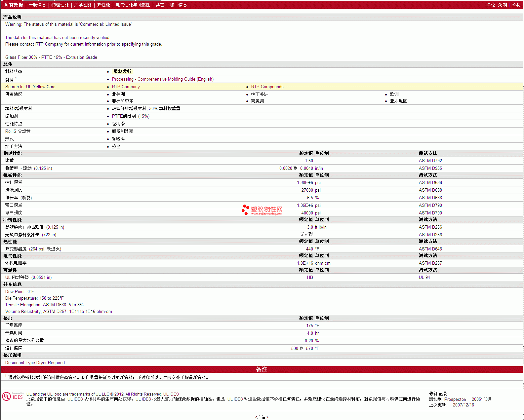Screen dimensions: 524x420
Task: Switch to the 其它 tab
Action: tap(160, 5)
